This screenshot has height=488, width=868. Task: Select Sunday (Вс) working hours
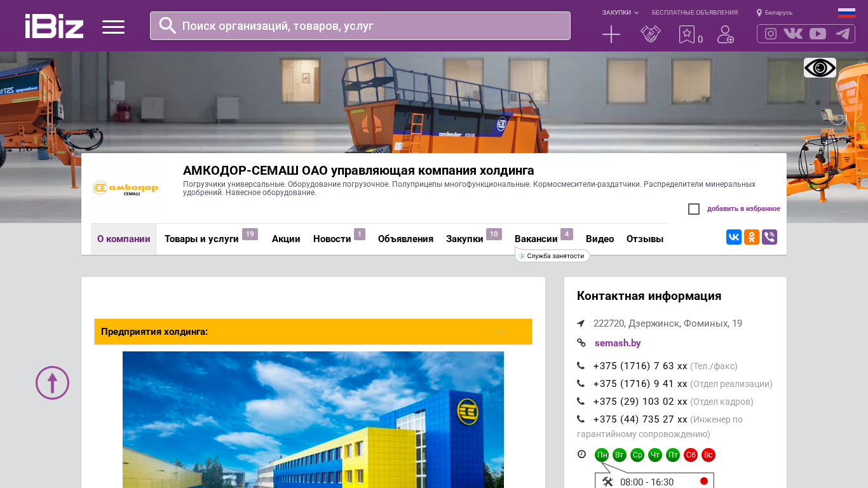(x=709, y=455)
